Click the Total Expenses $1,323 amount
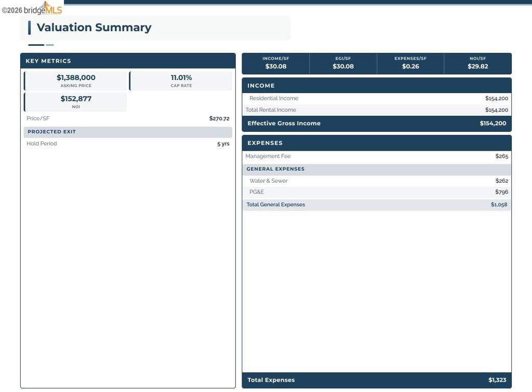The width and height of the screenshot is (532, 392). (497, 380)
